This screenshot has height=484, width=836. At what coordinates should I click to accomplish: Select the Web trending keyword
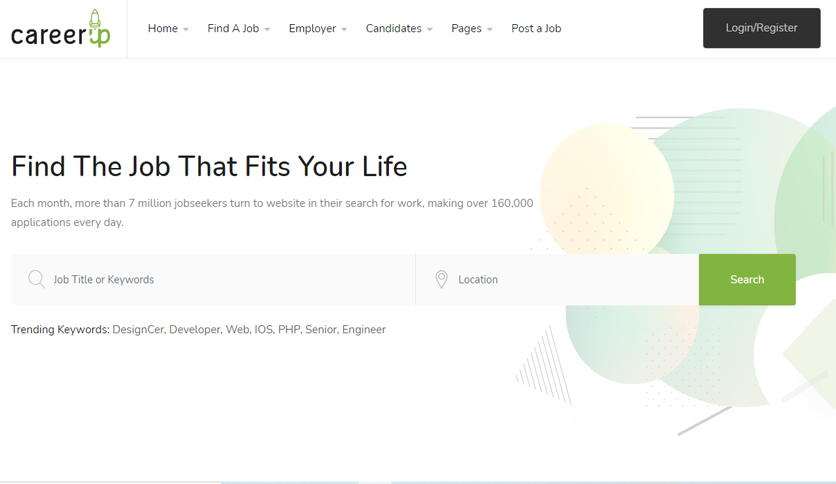[237, 329]
